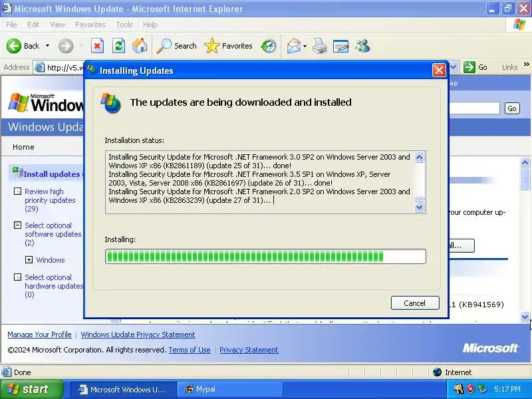Click the Windows Update tray icon
This screenshot has height=399, width=532.
(x=481, y=389)
